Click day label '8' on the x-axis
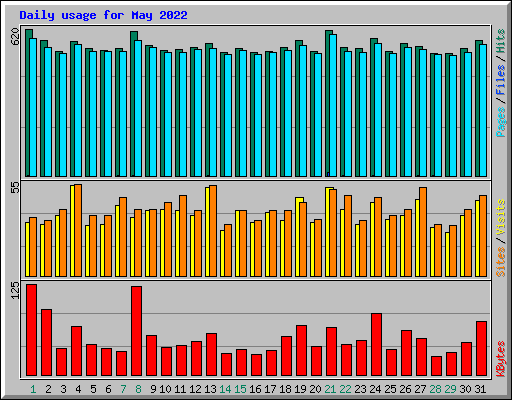The width and height of the screenshot is (512, 400). coord(138,389)
